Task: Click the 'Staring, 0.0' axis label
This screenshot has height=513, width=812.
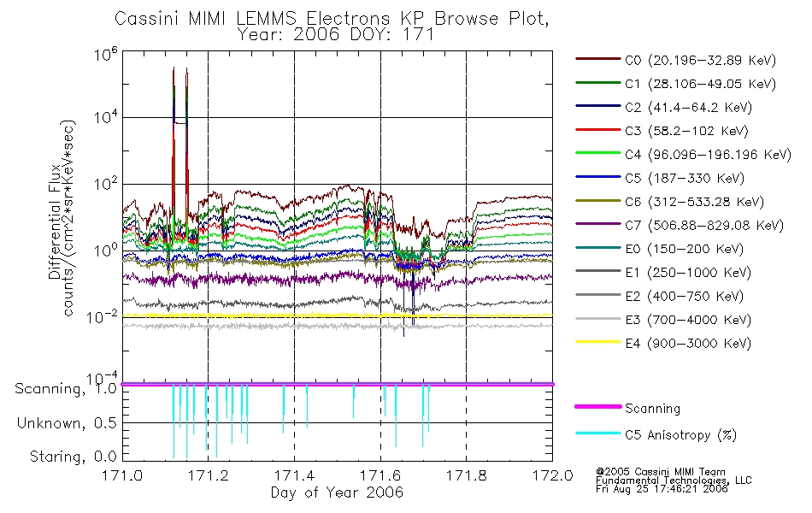Action: pyautogui.click(x=73, y=457)
